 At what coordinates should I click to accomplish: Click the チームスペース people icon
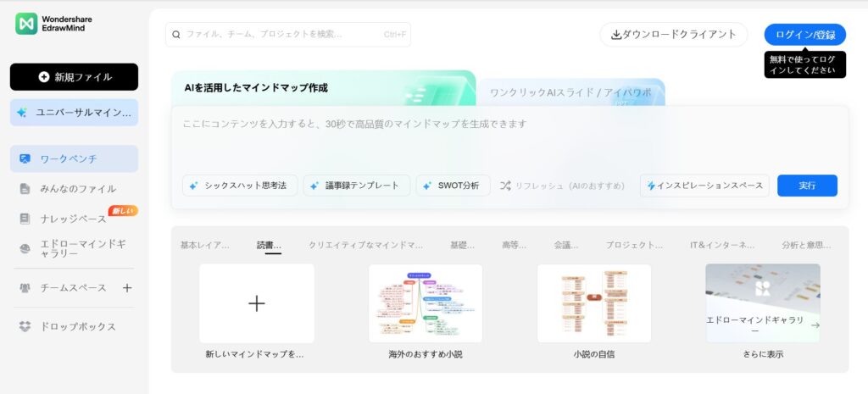25,288
